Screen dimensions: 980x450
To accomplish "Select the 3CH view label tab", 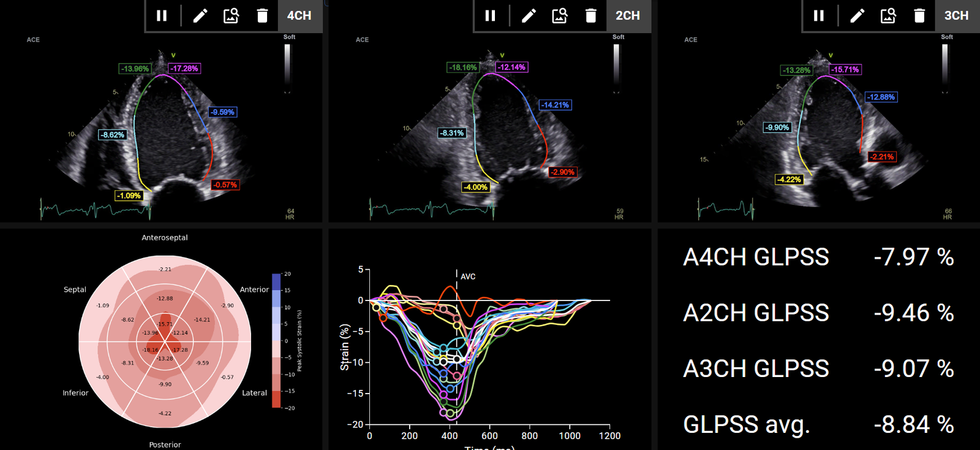I will click(956, 16).
